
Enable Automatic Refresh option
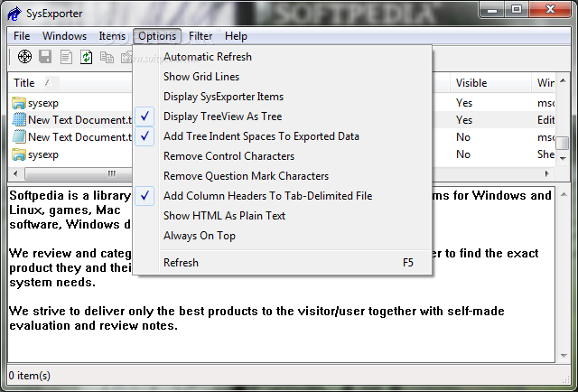[x=282, y=57]
